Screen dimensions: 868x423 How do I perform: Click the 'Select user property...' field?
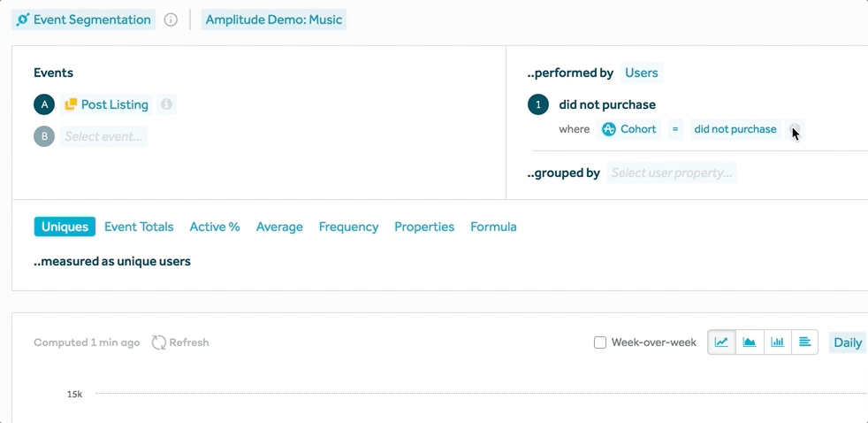671,173
